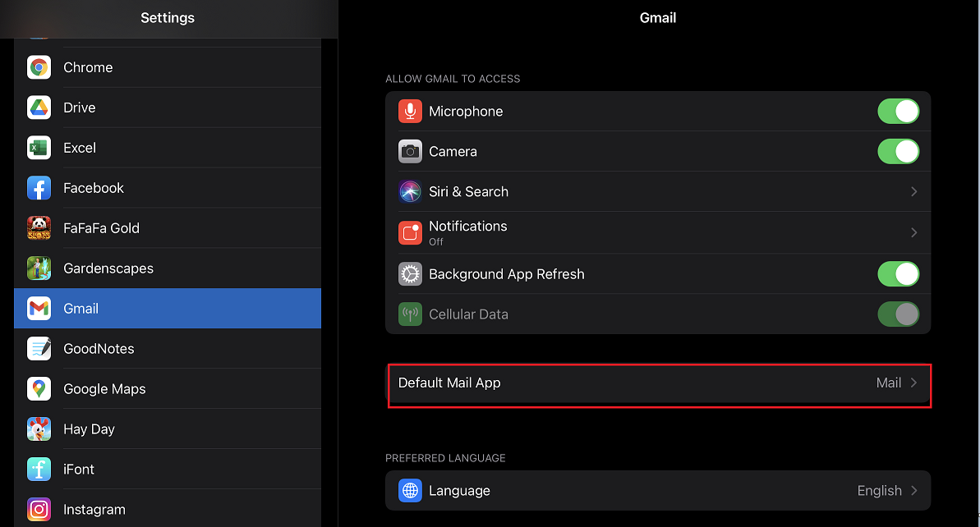This screenshot has height=527, width=980.
Task: Open Notifications settings for Gmail
Action: click(x=658, y=233)
